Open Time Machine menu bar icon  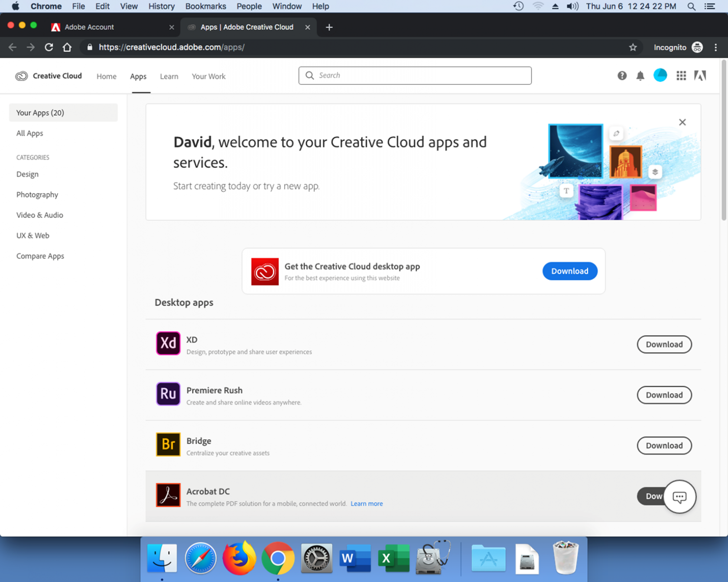tap(518, 6)
